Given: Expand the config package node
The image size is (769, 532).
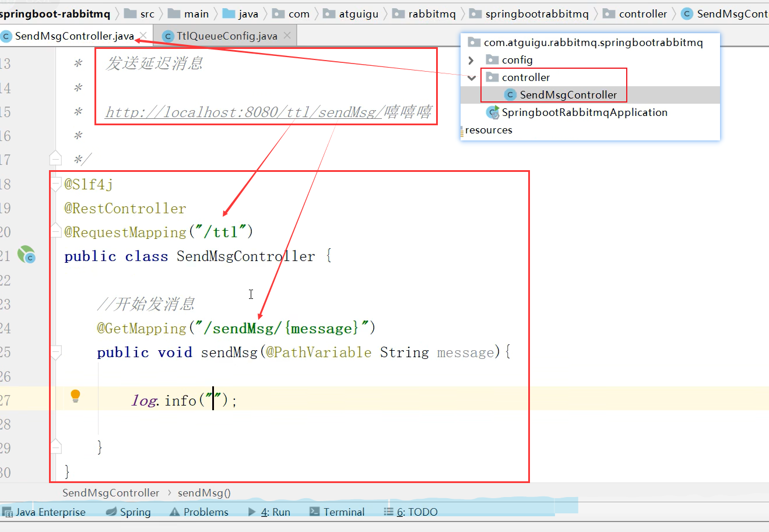Looking at the screenshot, I should click(x=471, y=60).
